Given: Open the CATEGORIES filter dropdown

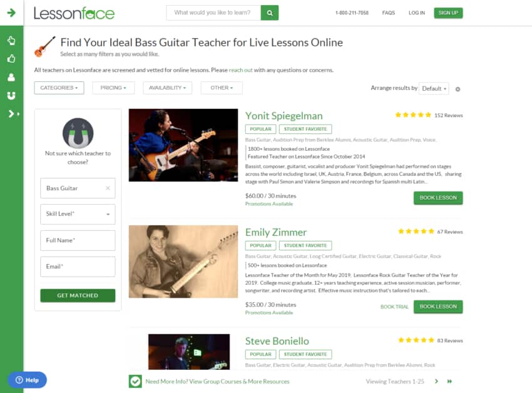Looking at the screenshot, I should tap(59, 88).
